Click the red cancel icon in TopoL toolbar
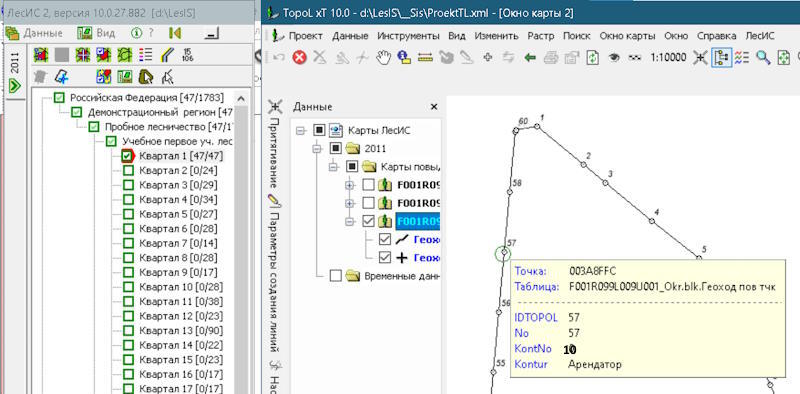The width and height of the screenshot is (800, 394). coord(299,57)
